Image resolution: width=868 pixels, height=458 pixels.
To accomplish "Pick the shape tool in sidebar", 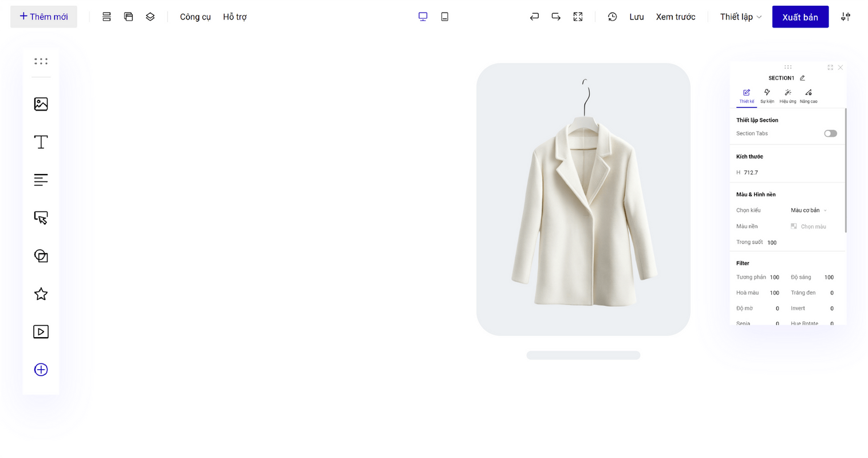I will coord(41,256).
